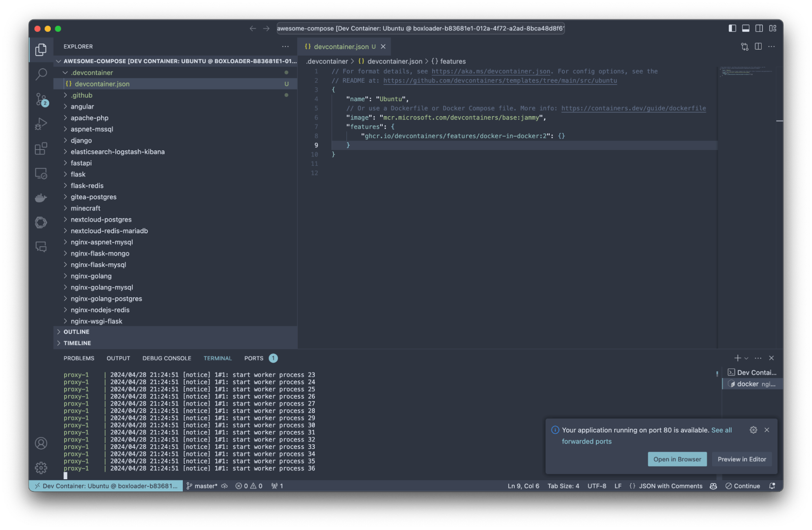Viewport: 812px width, 530px height.
Task: Open editor More Actions ellipsis
Action: coord(771,47)
